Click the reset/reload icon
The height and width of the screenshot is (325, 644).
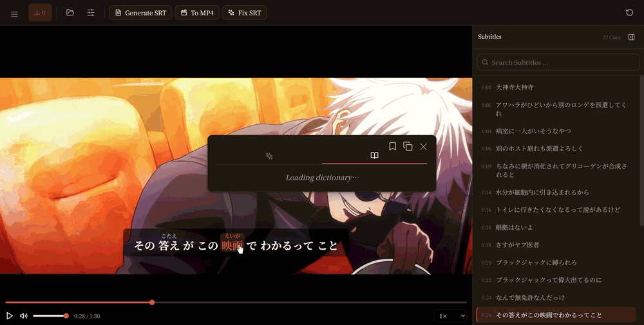pyautogui.click(x=629, y=13)
